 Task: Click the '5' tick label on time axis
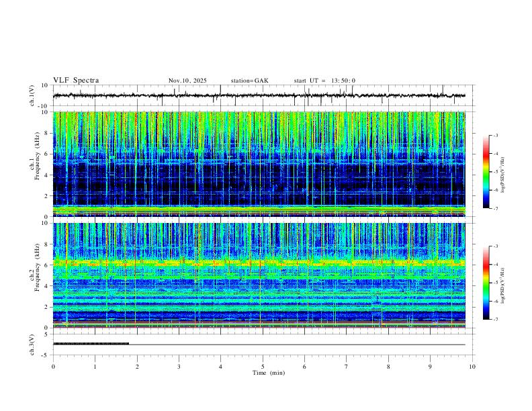(x=263, y=367)
